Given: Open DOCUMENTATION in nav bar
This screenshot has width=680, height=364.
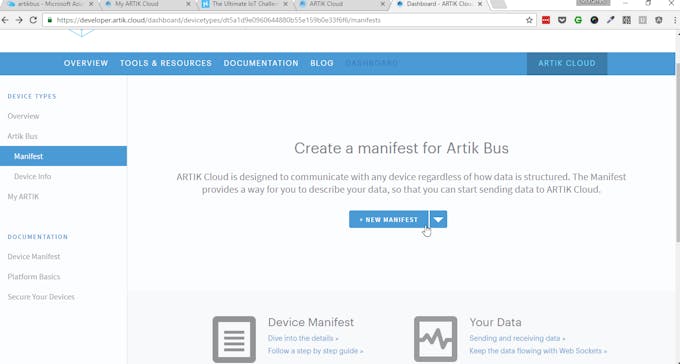Looking at the screenshot, I should [x=261, y=63].
